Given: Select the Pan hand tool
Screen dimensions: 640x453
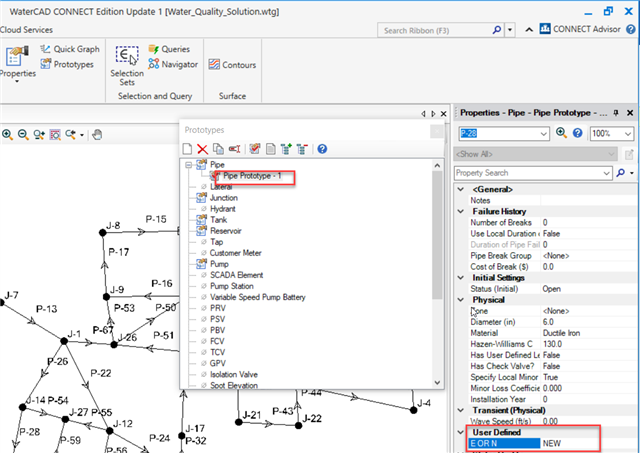Looking at the screenshot, I should click(x=97, y=134).
